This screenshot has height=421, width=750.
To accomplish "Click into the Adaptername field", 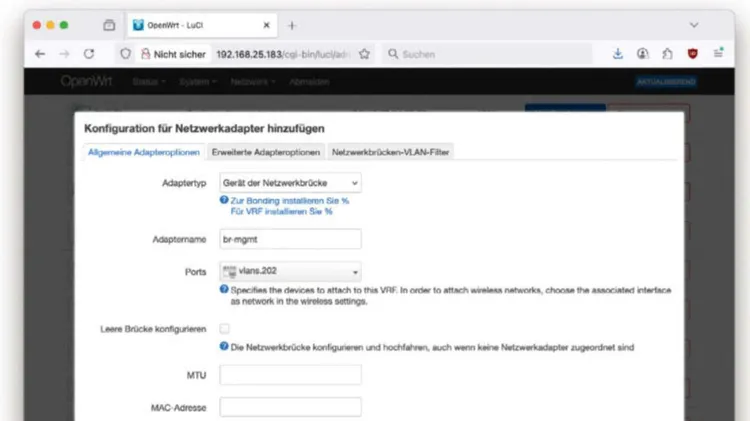I will pyautogui.click(x=290, y=239).
